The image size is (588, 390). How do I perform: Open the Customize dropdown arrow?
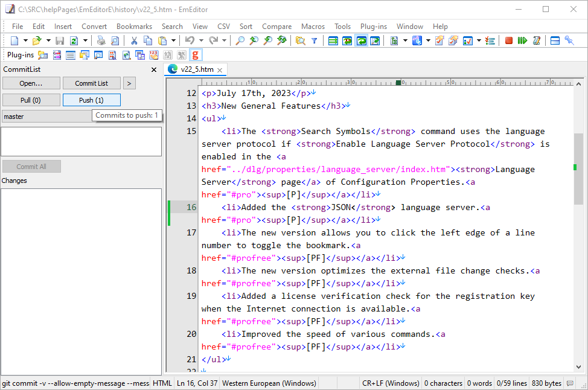[479, 40]
